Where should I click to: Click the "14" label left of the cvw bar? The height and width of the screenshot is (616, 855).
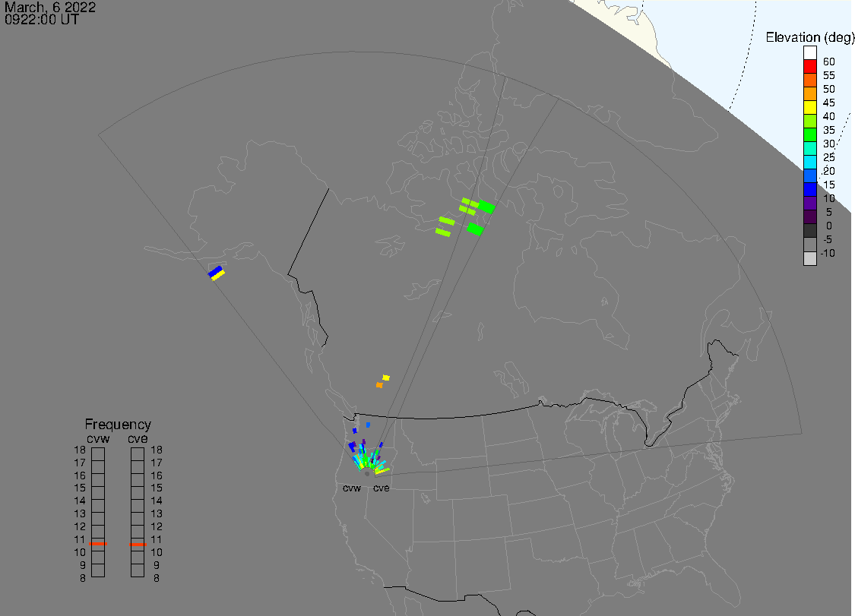pyautogui.click(x=80, y=501)
